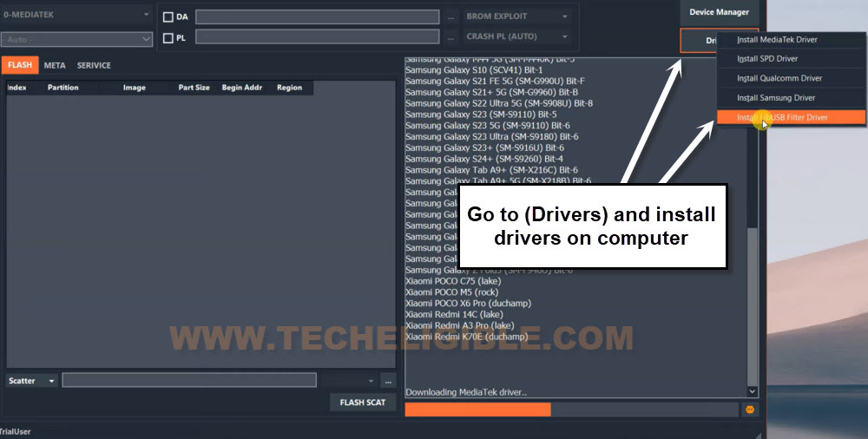Image resolution: width=868 pixels, height=439 pixels.
Task: Switch to the SERIVICE tab
Action: 94,65
